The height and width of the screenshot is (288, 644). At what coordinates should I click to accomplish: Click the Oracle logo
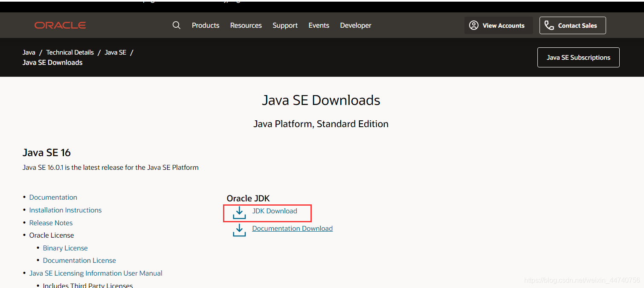[60, 26]
